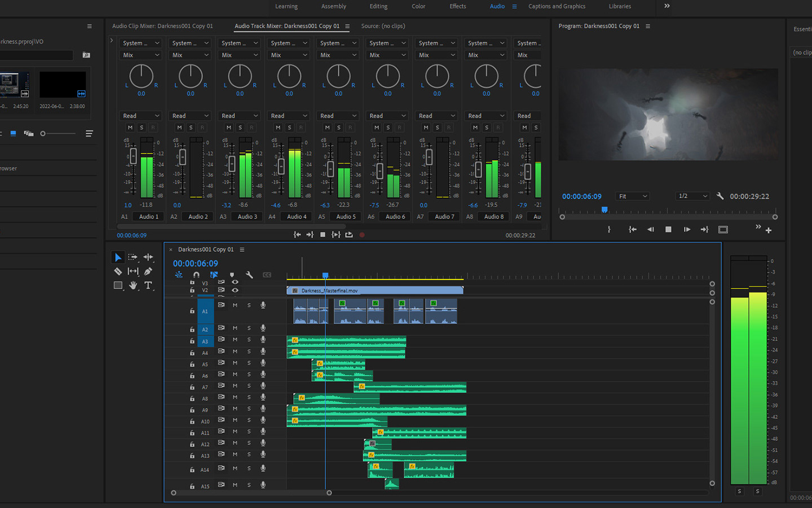
Task: Toggle Loop button in Audio Track Mixer
Action: tap(349, 235)
